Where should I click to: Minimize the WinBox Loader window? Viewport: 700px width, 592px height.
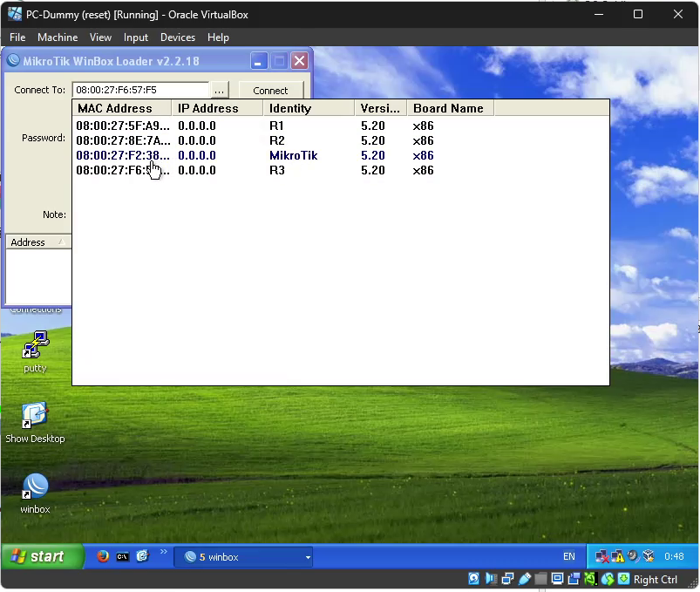point(258,61)
